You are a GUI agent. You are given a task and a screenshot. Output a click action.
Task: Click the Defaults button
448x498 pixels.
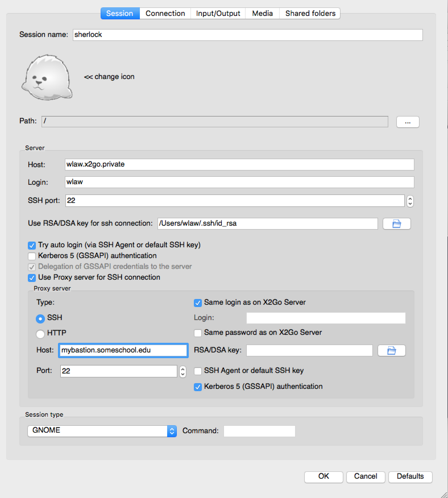410,476
